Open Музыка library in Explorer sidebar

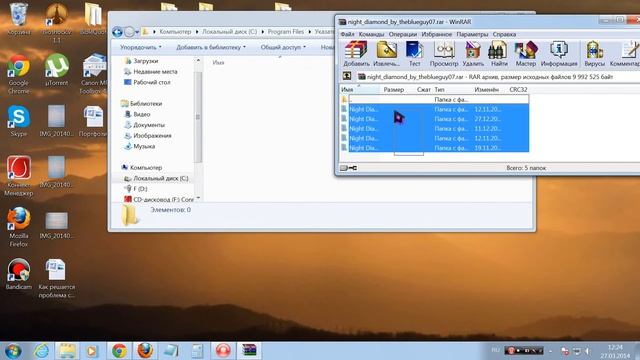click(140, 146)
